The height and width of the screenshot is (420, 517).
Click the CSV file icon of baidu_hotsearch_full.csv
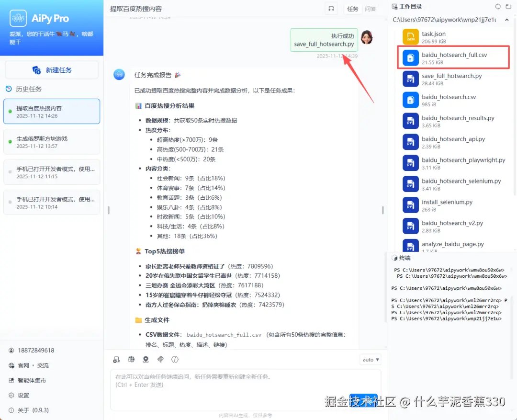point(411,58)
